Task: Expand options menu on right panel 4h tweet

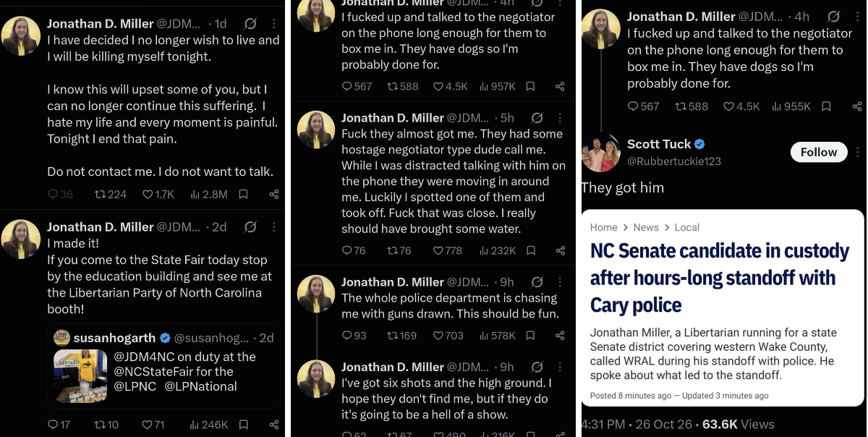Action: [857, 17]
